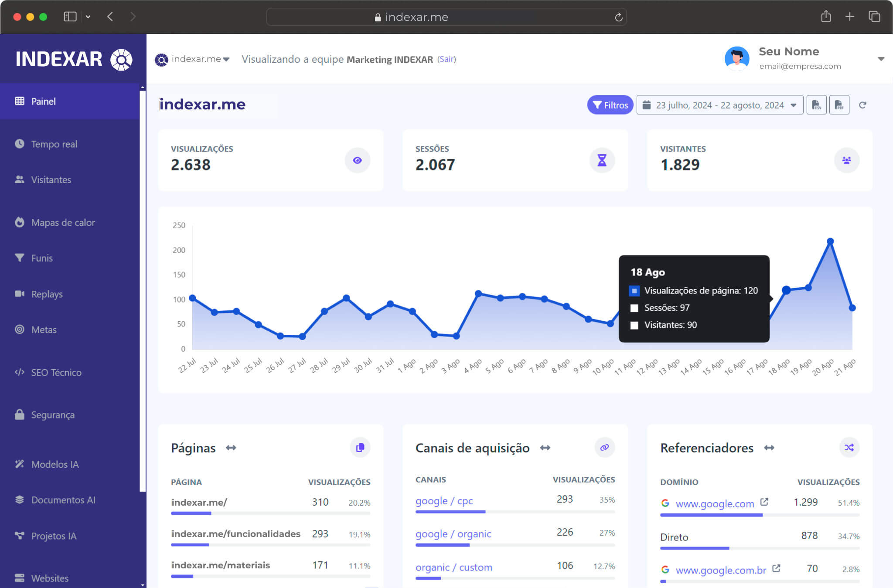Click the Segurança lock icon
893x588 pixels.
pos(20,415)
